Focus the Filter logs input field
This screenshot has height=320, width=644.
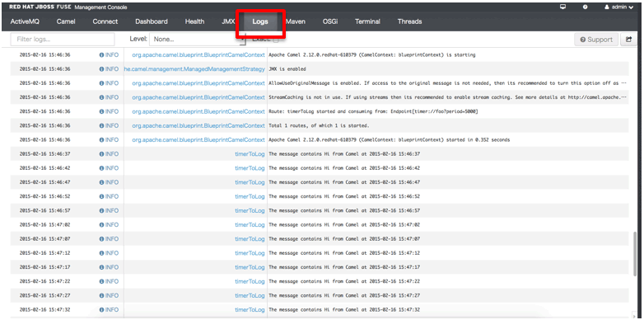coord(63,40)
